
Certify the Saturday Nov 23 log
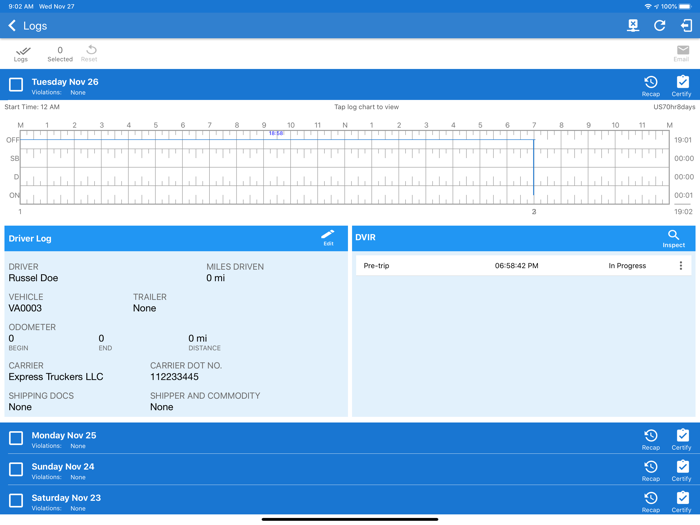[682, 501]
